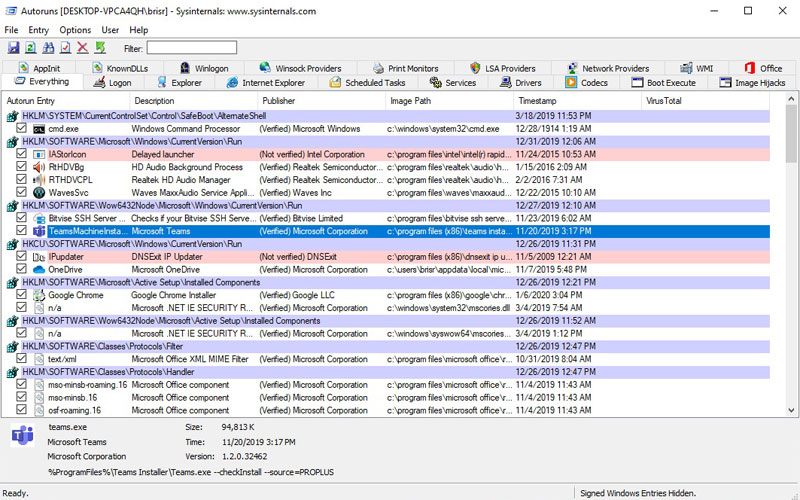Select the "Microsoft OneDrive" description cell
Screen dimensions: 800x500
pyautogui.click(x=165, y=269)
